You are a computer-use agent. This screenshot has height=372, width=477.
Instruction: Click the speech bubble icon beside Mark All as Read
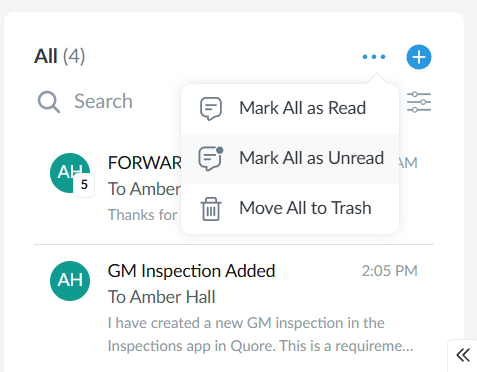pos(211,109)
